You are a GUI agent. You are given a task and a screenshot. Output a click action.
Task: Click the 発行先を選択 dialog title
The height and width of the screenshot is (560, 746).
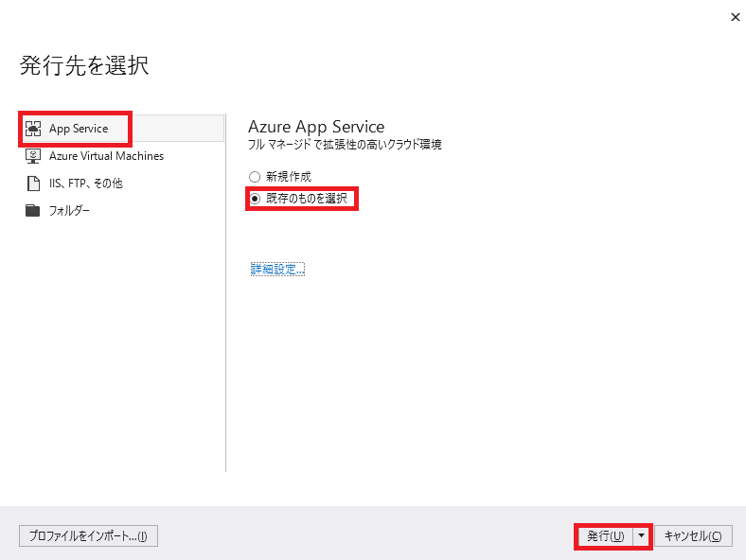pyautogui.click(x=84, y=65)
